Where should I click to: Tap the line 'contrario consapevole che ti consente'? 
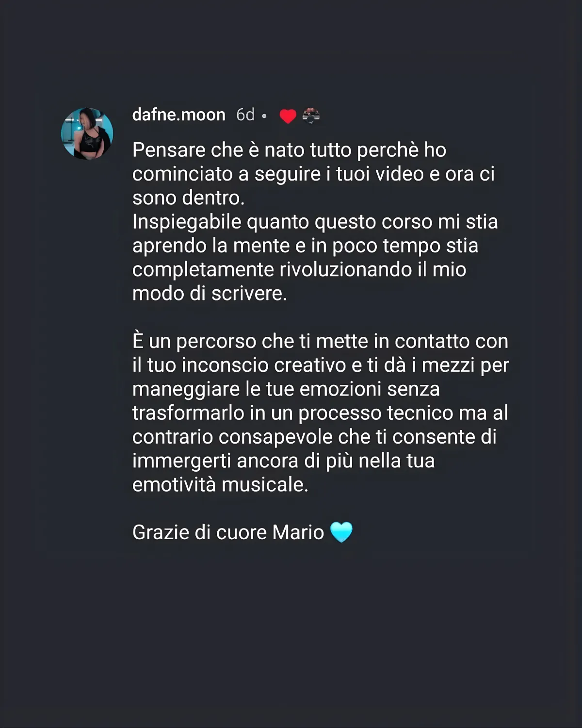click(314, 437)
